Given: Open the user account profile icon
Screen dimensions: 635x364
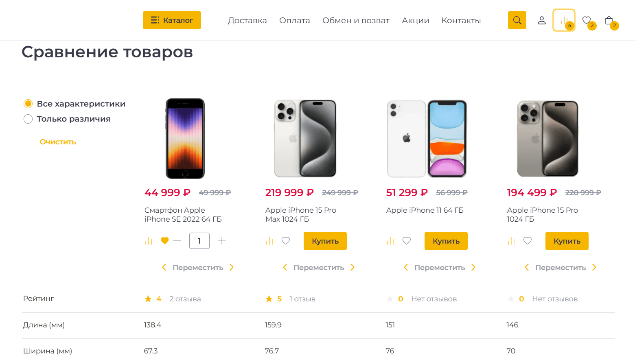Looking at the screenshot, I should 541,20.
